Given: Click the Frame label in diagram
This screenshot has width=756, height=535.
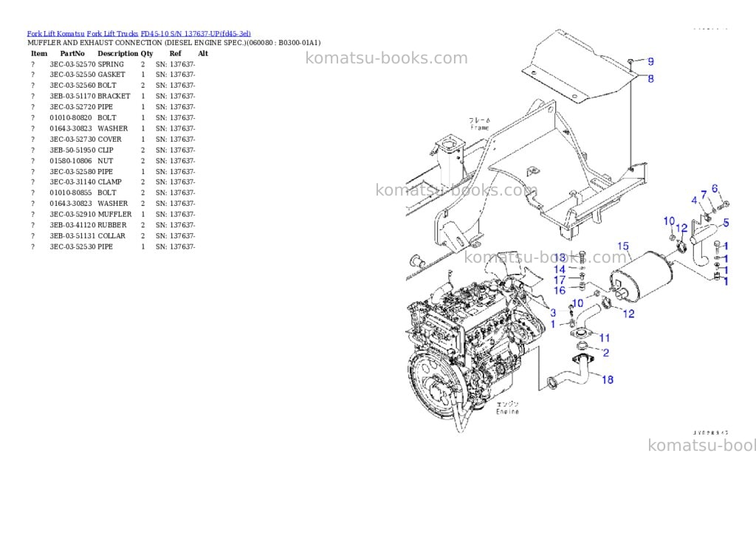Looking at the screenshot, I should click(x=480, y=128).
